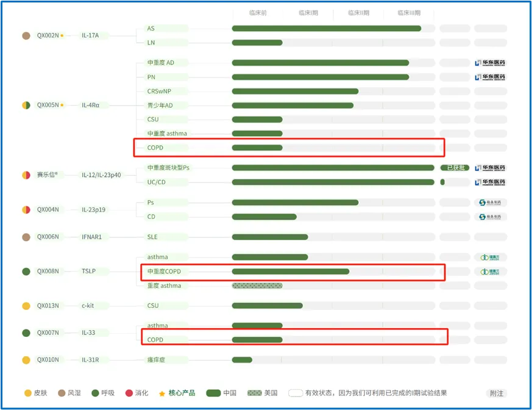
Task: Click the 已获批 badge in 中重度斑块型Ps row
Action: tap(455, 168)
